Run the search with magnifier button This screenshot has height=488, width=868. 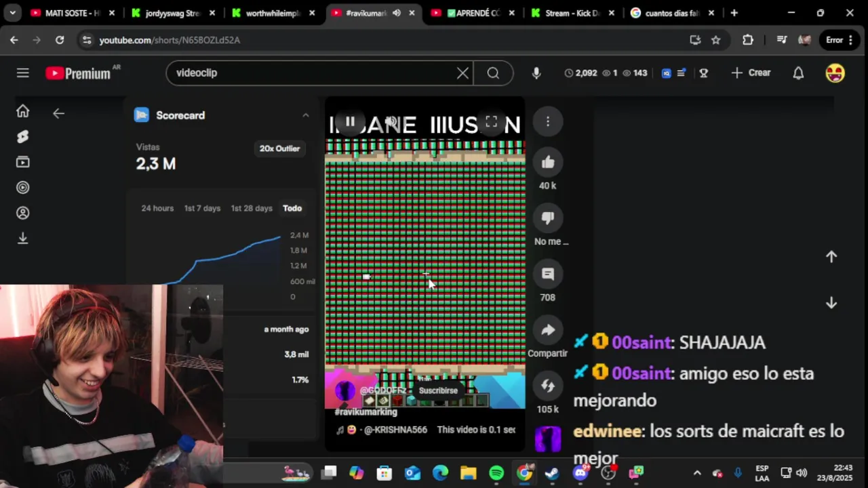[x=493, y=73]
